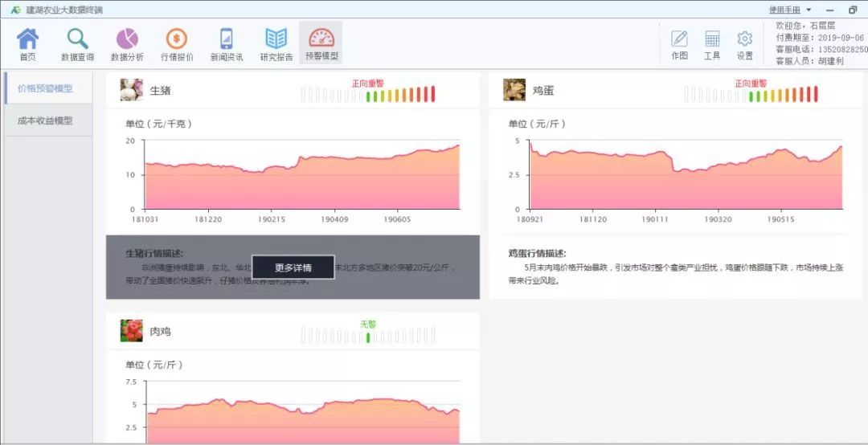Viewport: 868px width, 445px height.
Task: Click x-axis date 181031
Action: 145,219
